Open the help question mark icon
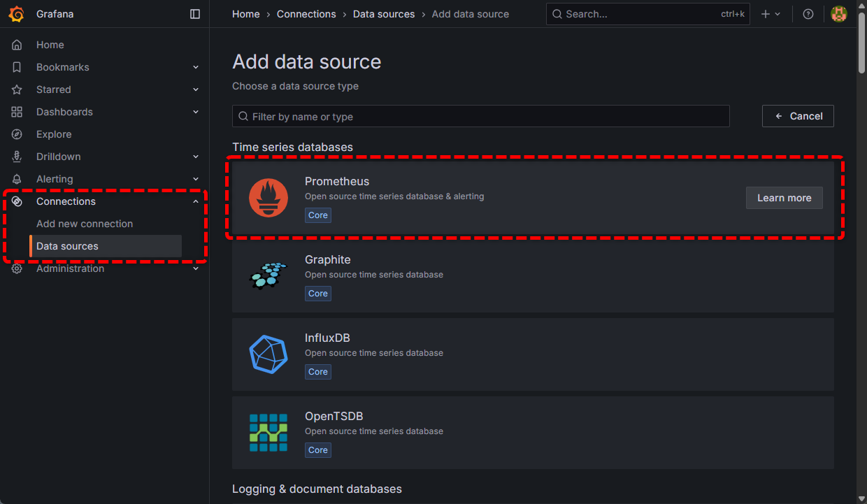Viewport: 867px width, 504px height. 808,14
